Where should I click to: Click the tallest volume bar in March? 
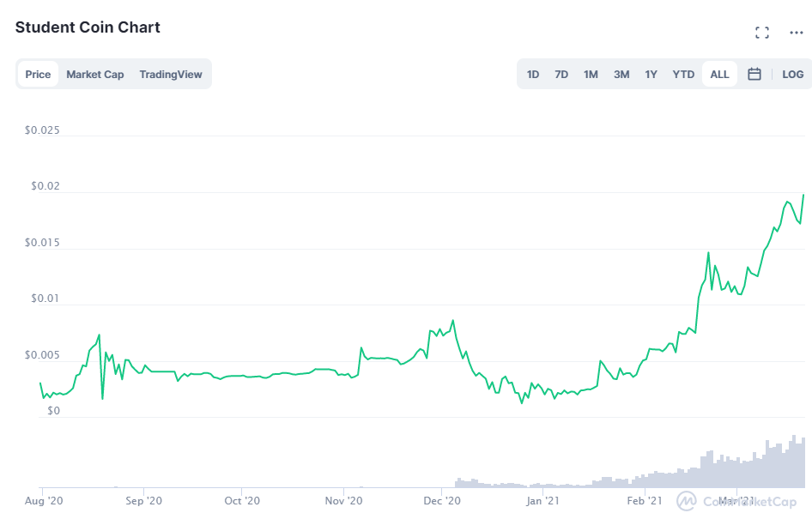[793, 462]
